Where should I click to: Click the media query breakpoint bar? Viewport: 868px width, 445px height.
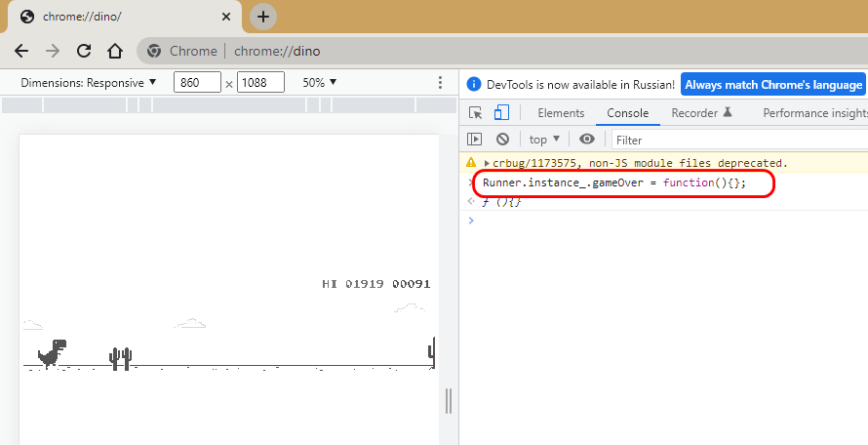(x=229, y=104)
